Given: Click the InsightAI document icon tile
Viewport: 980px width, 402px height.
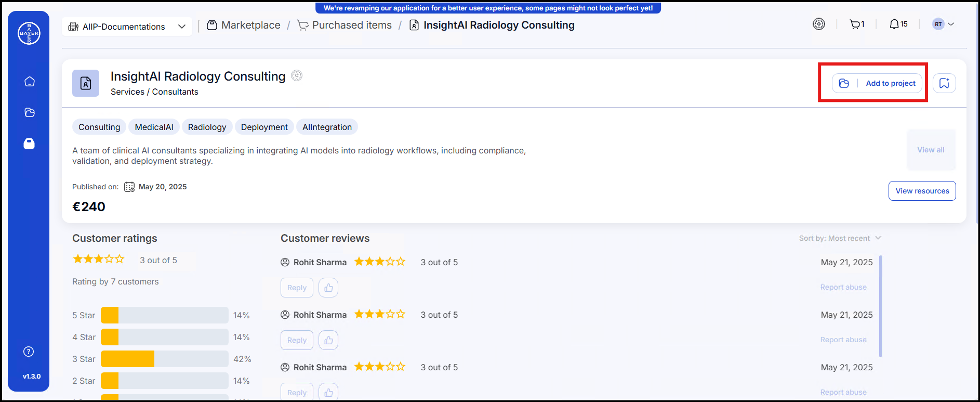Looking at the screenshot, I should (x=86, y=83).
